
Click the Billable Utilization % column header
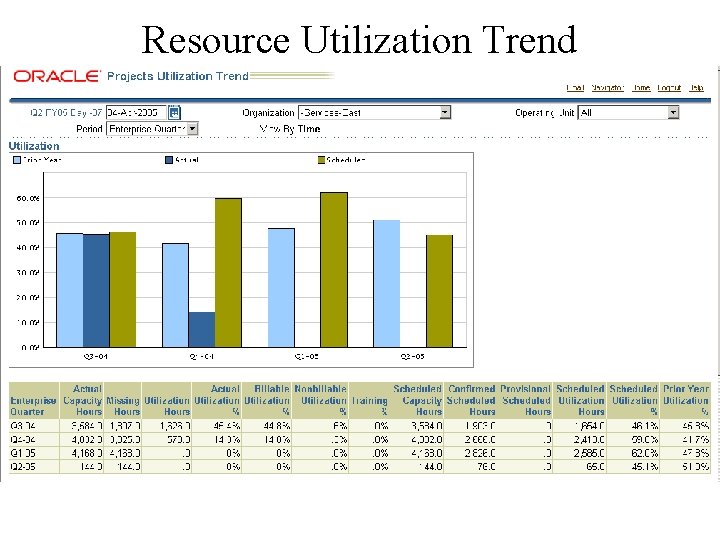(267, 400)
